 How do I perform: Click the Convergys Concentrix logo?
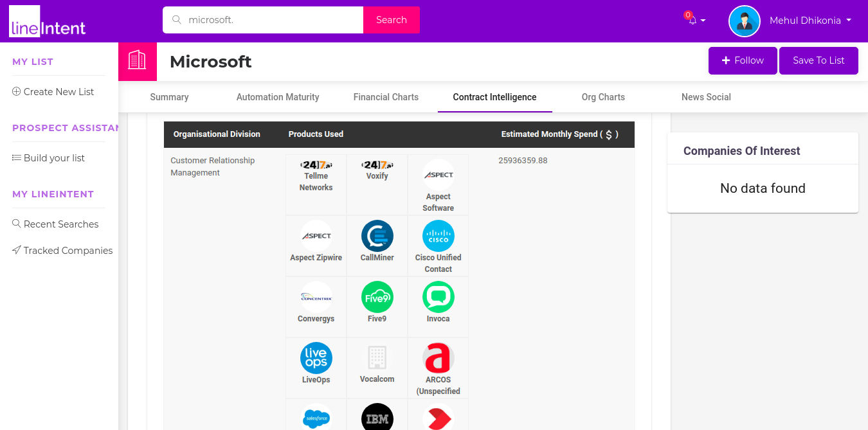316,297
